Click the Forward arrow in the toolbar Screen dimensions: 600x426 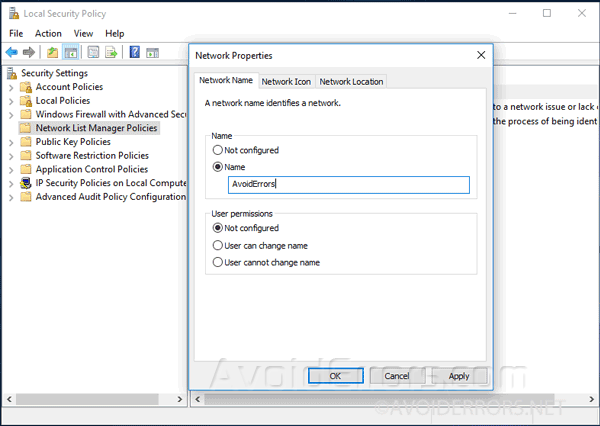tap(30, 52)
